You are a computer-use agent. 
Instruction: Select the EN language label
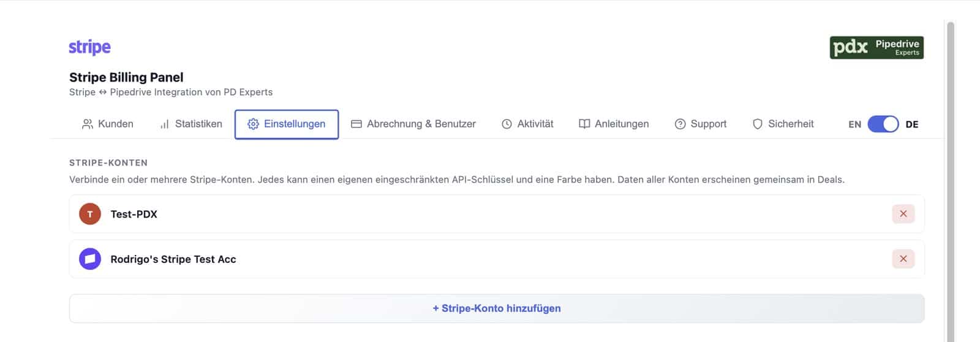854,124
